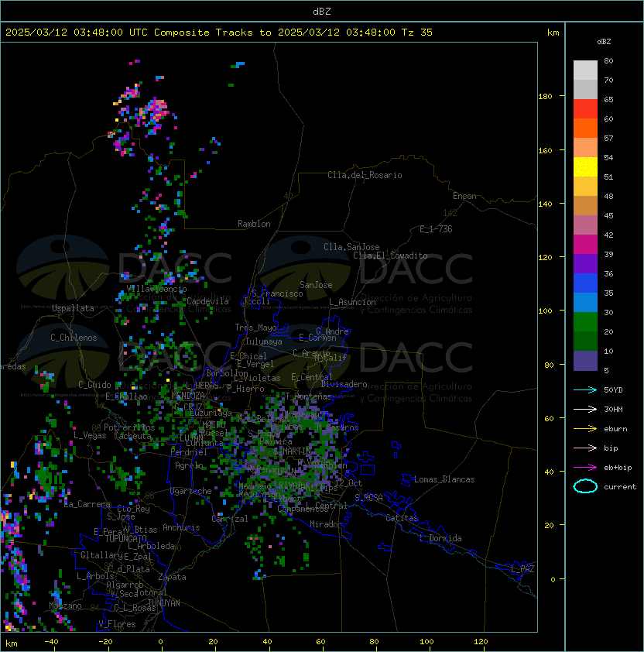Click the Anchoris place label

point(181,527)
